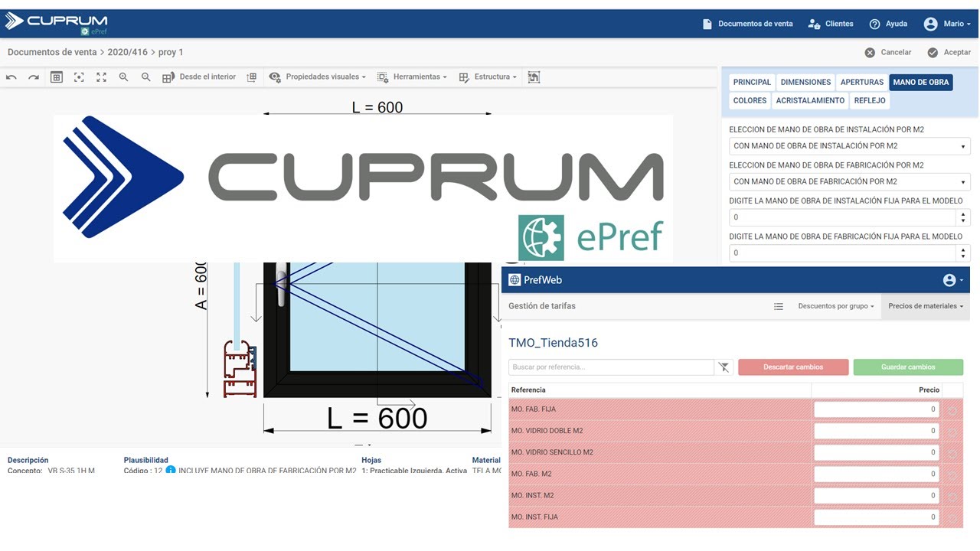The image size is (980, 551).
Task: Select the MANO DE OBRA tab
Action: tap(921, 83)
